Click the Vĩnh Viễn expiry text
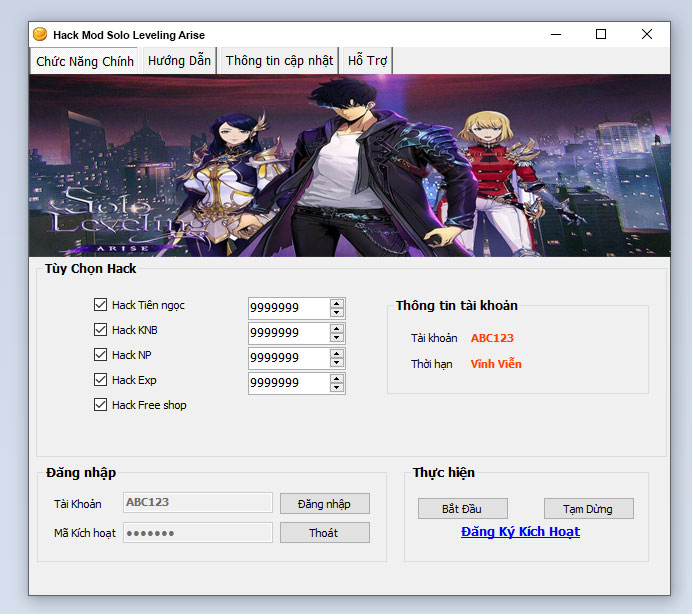This screenshot has width=693, height=616. coord(496,364)
